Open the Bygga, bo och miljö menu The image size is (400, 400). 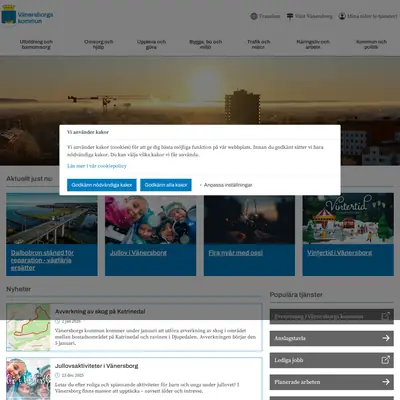[x=206, y=44]
